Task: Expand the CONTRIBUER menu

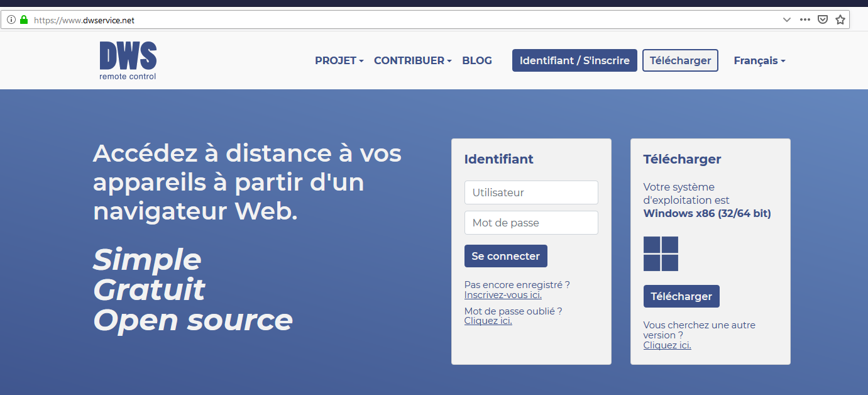Action: 413,61
